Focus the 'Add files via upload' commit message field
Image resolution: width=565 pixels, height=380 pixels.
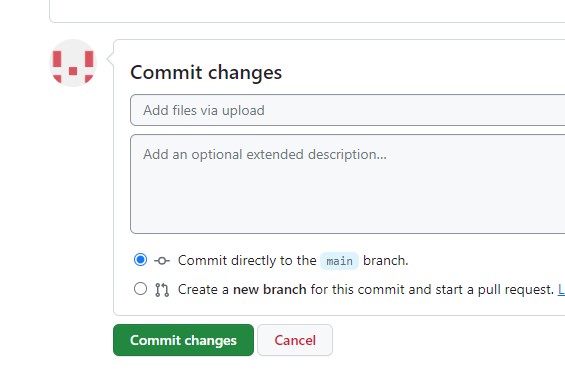(347, 110)
